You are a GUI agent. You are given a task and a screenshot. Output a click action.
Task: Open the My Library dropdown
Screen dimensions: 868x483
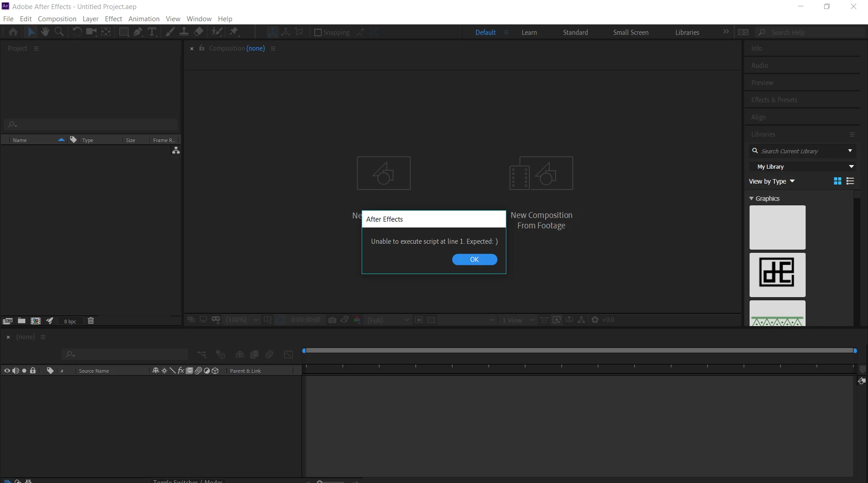[802, 166]
